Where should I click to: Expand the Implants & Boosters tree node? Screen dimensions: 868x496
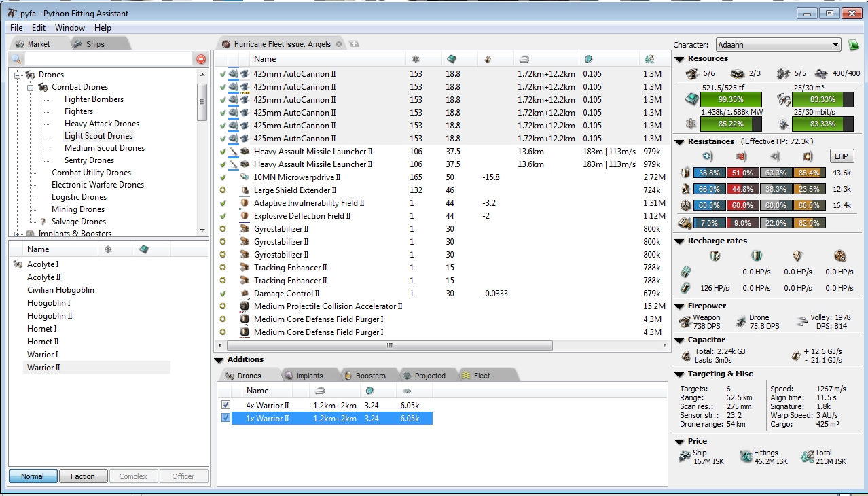[18, 234]
